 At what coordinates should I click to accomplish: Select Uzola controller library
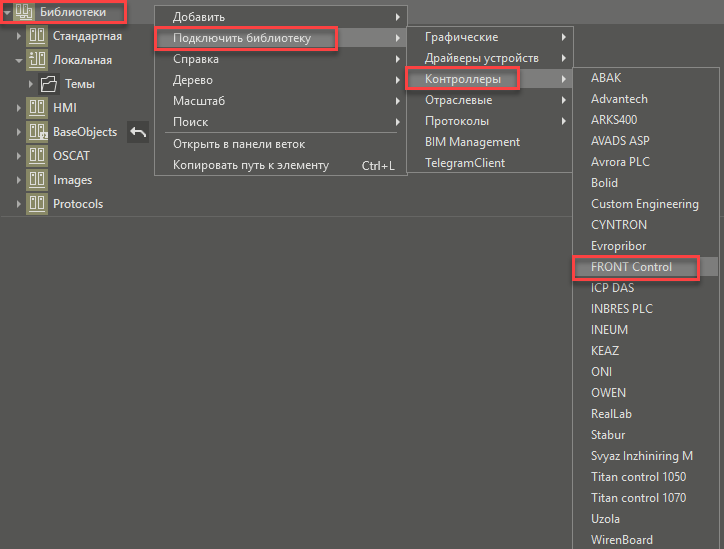pos(646,519)
